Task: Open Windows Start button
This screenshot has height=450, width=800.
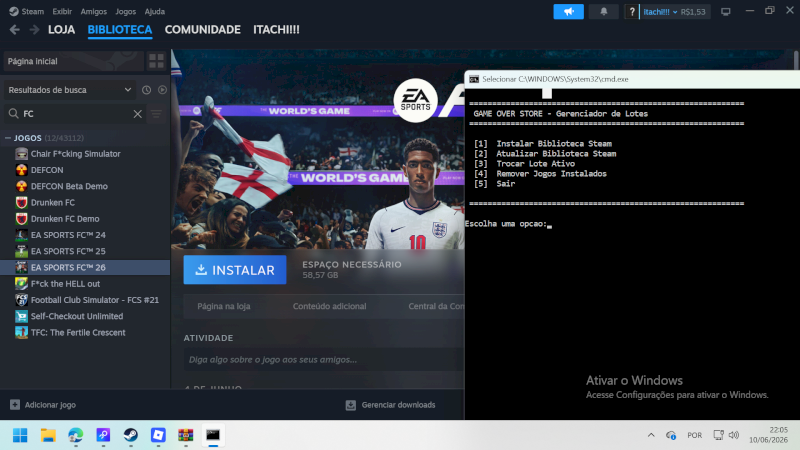Action: [x=20, y=435]
